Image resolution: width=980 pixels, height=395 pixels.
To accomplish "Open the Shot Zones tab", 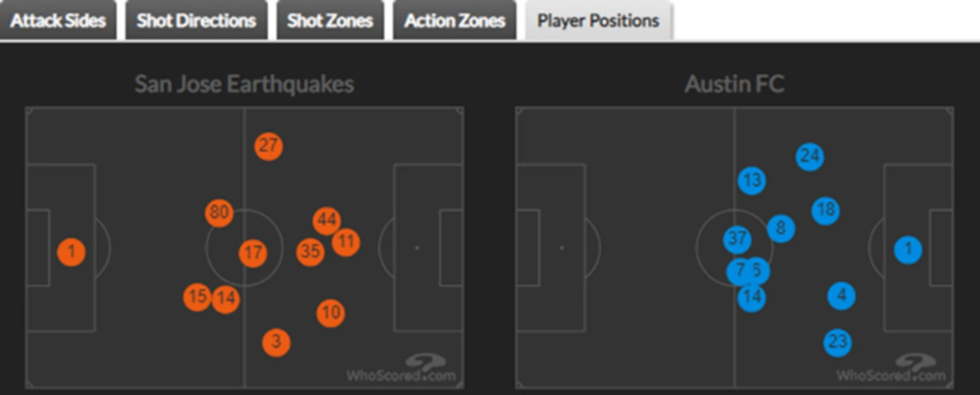I will [330, 21].
